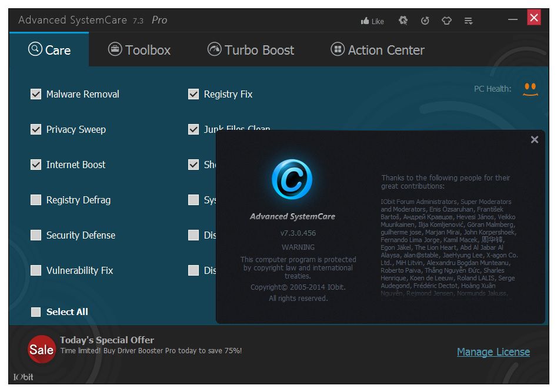Viewport: 557px width, 392px height.
Task: Enable the Vulnerability Fix checkbox
Action: (36, 270)
